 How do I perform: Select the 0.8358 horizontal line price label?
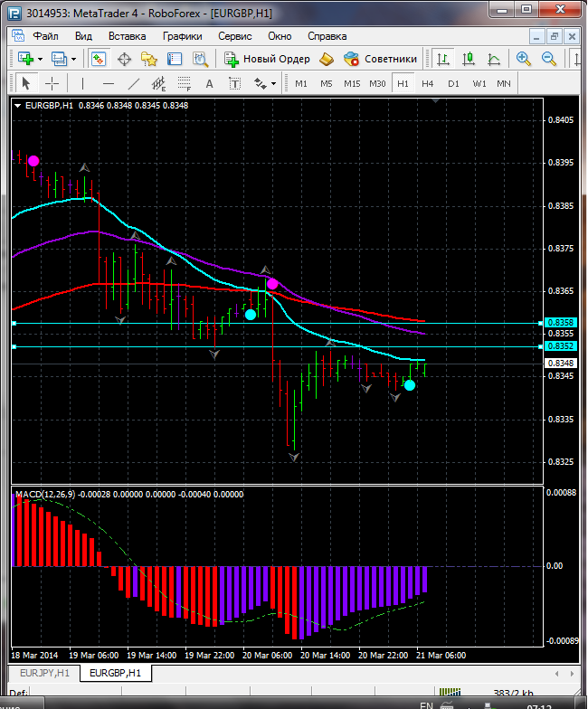[561, 322]
